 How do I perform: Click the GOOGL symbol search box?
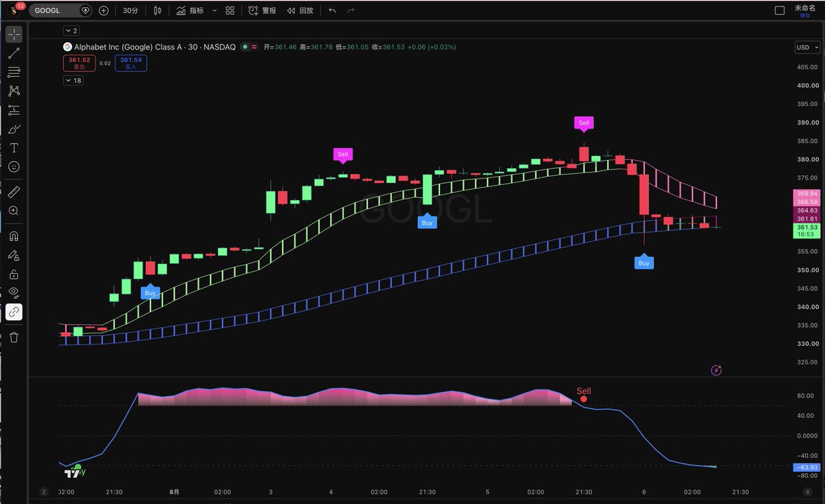[x=60, y=11]
